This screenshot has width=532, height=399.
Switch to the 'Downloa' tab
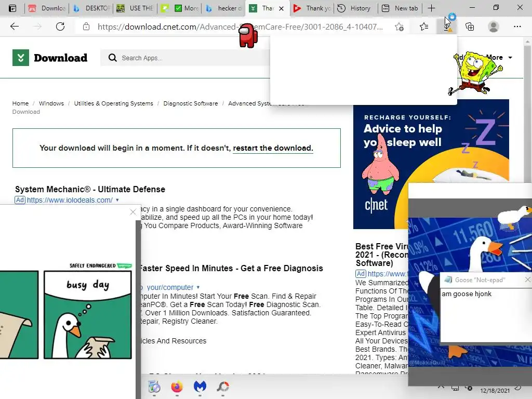tap(47, 8)
